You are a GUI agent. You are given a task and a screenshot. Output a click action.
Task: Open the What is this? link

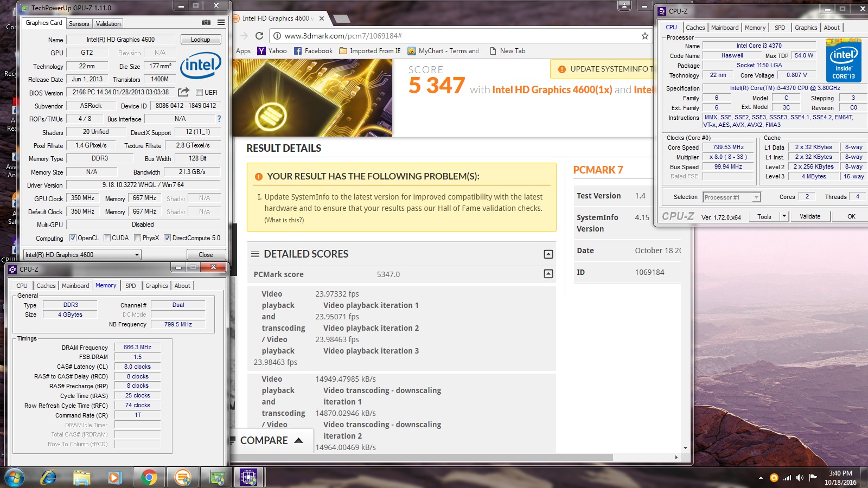pos(284,220)
